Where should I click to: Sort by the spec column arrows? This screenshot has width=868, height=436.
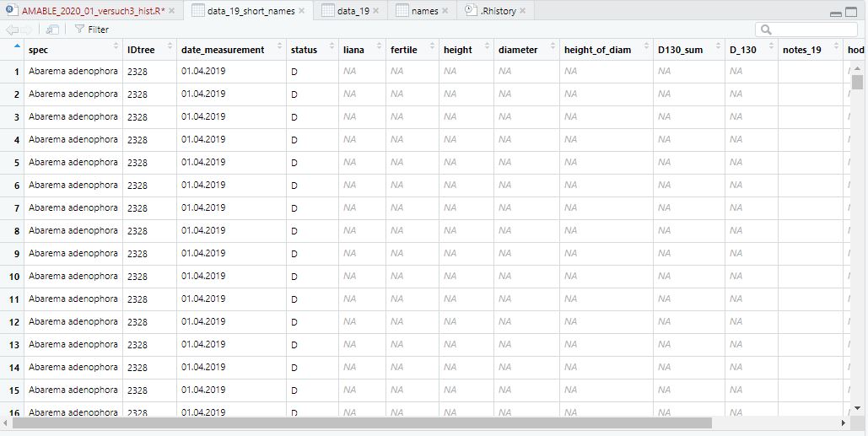click(116, 47)
